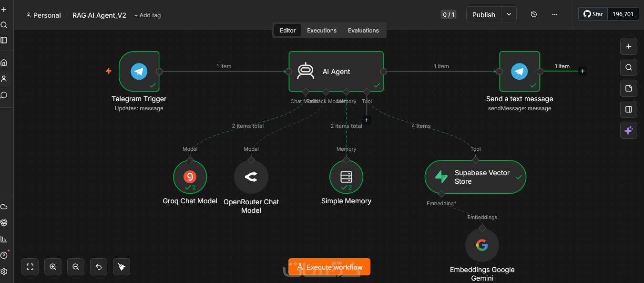Open the Personal user icon in sidebar
The width and height of the screenshot is (644, 283).
coord(4,79)
